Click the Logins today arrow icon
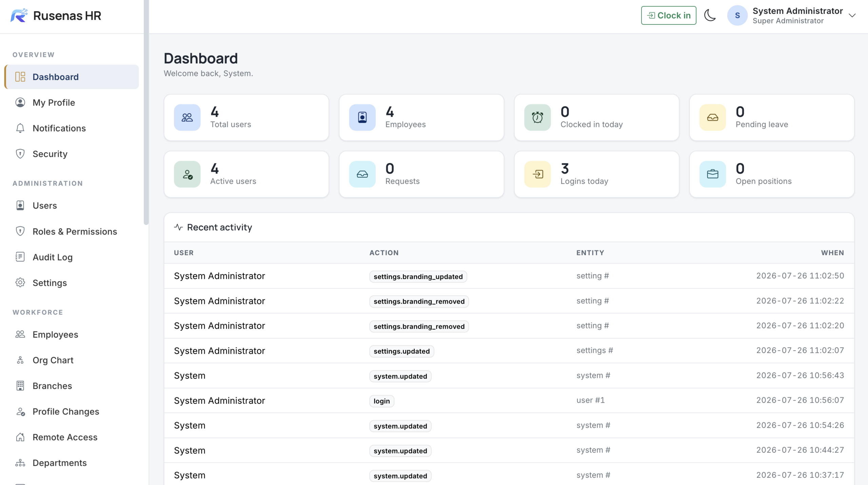 point(537,174)
